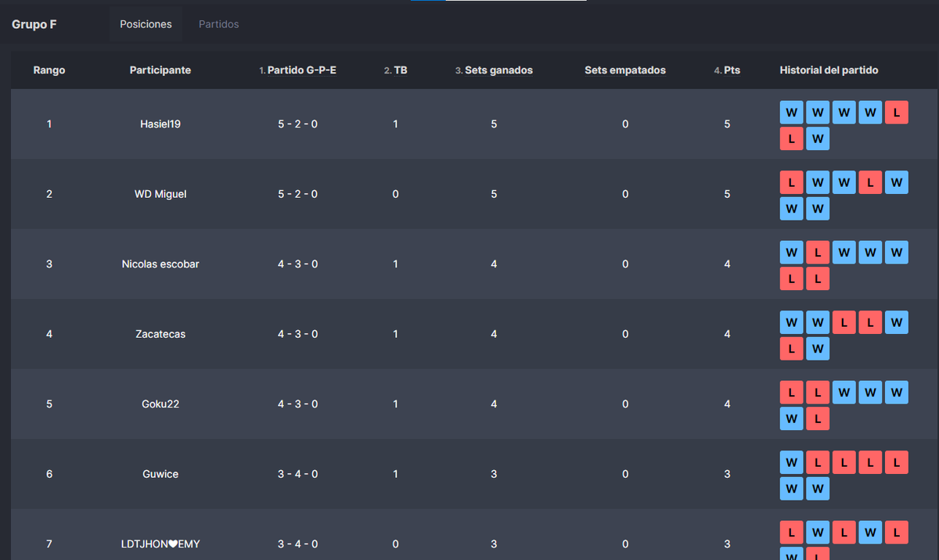Click the third badge, a W, in Goku22's history
Screen dimensions: 939x560
(x=844, y=393)
